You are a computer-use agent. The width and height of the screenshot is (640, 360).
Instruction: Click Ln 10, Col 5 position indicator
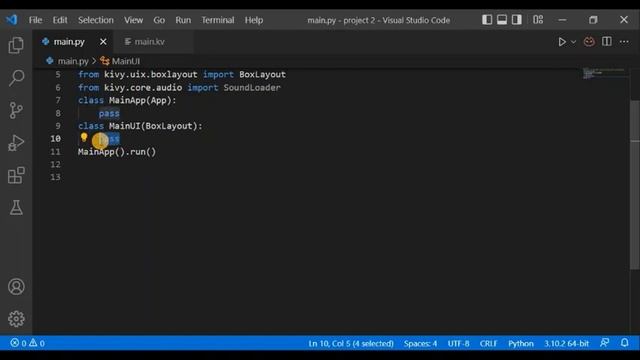[x=351, y=344]
